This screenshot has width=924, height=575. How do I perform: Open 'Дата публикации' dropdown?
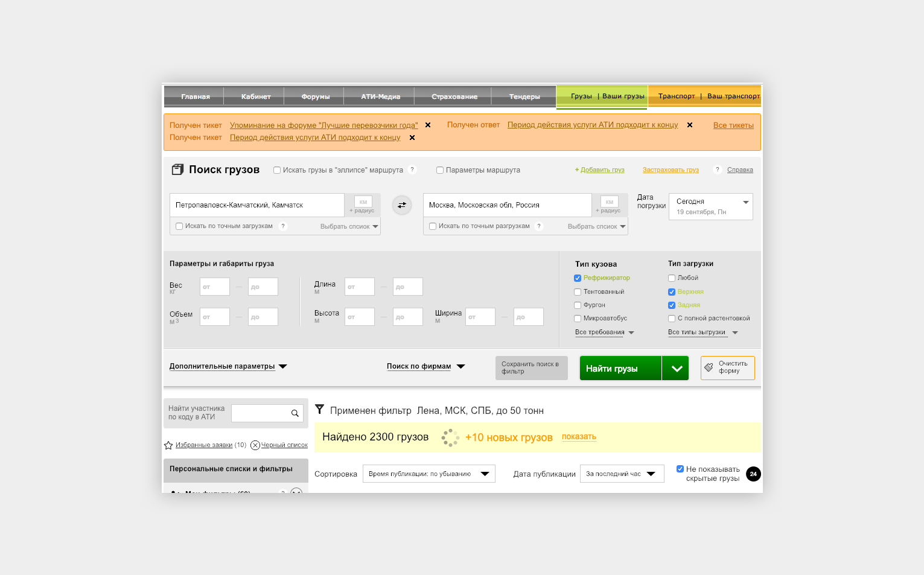point(622,474)
